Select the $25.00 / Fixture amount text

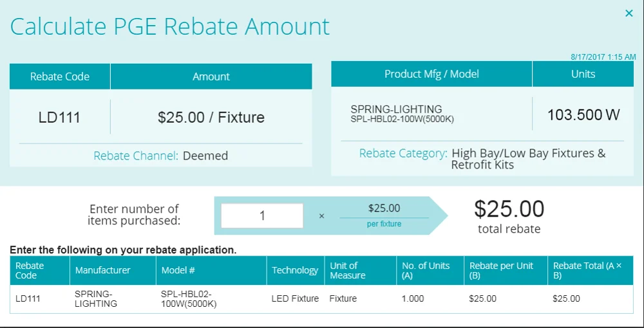coord(211,117)
